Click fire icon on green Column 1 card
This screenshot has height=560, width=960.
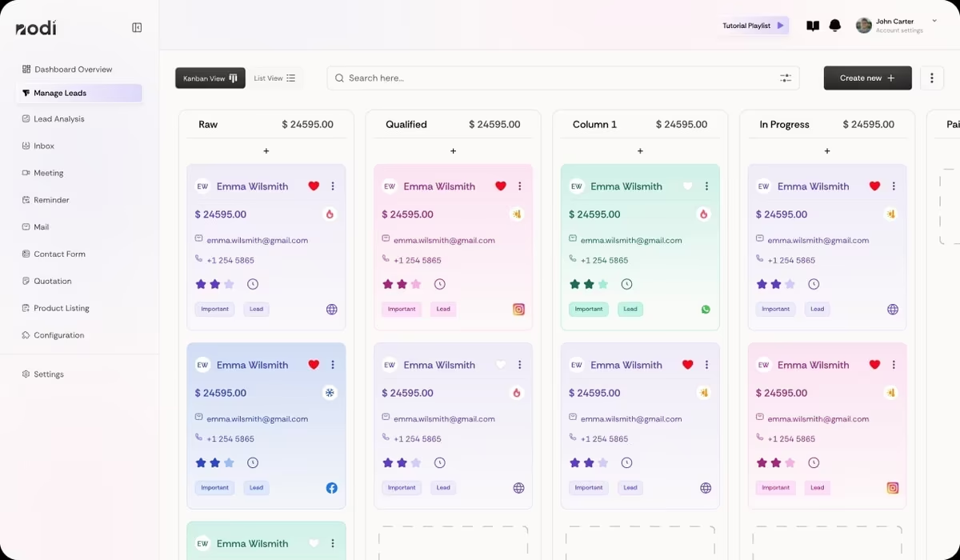(704, 214)
